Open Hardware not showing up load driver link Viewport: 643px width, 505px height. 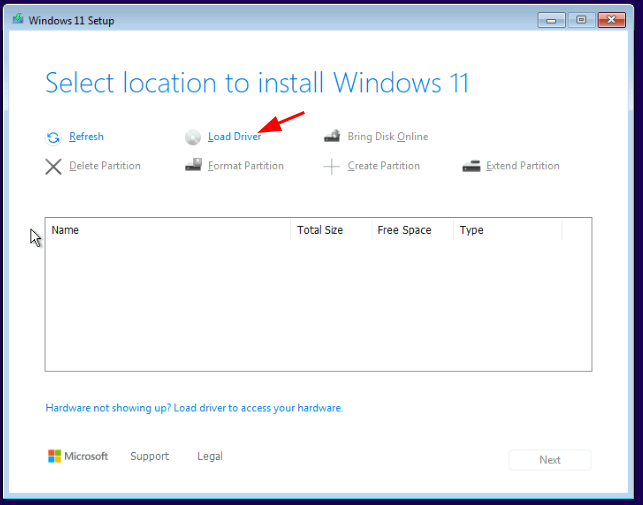click(x=194, y=408)
